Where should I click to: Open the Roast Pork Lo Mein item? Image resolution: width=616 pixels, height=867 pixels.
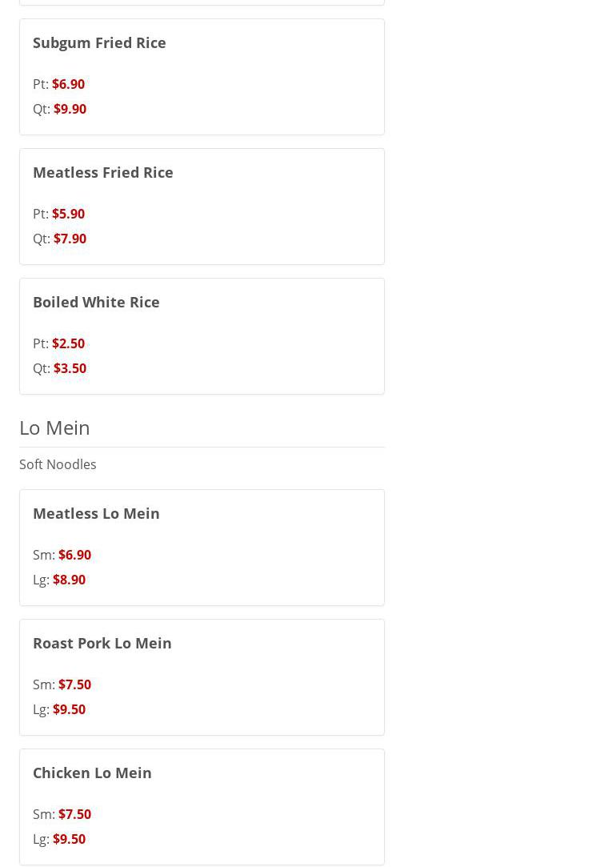(x=102, y=643)
